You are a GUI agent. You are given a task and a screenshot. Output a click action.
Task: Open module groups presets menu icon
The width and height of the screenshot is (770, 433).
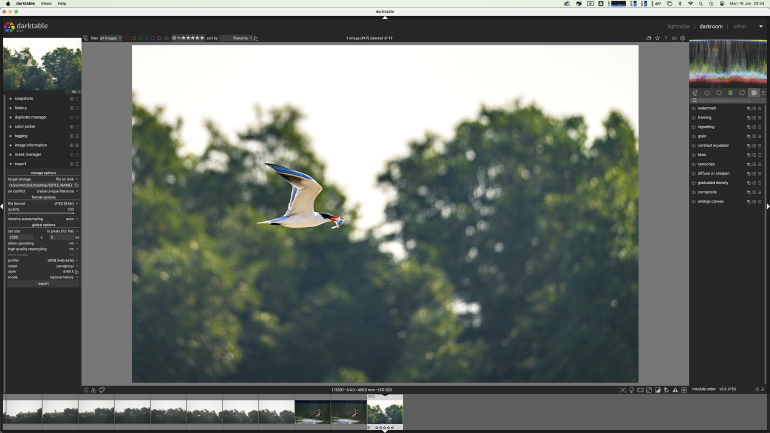coord(764,93)
